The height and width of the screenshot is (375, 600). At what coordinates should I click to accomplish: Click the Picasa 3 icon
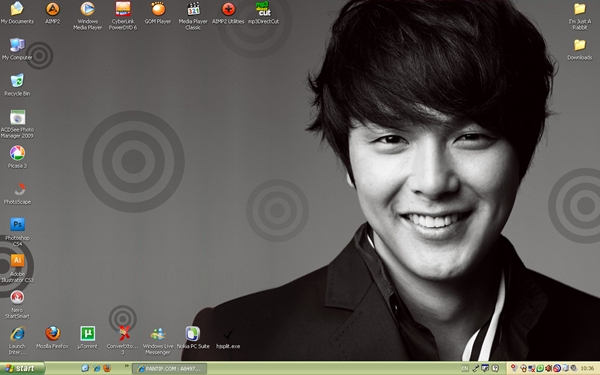coord(17,157)
